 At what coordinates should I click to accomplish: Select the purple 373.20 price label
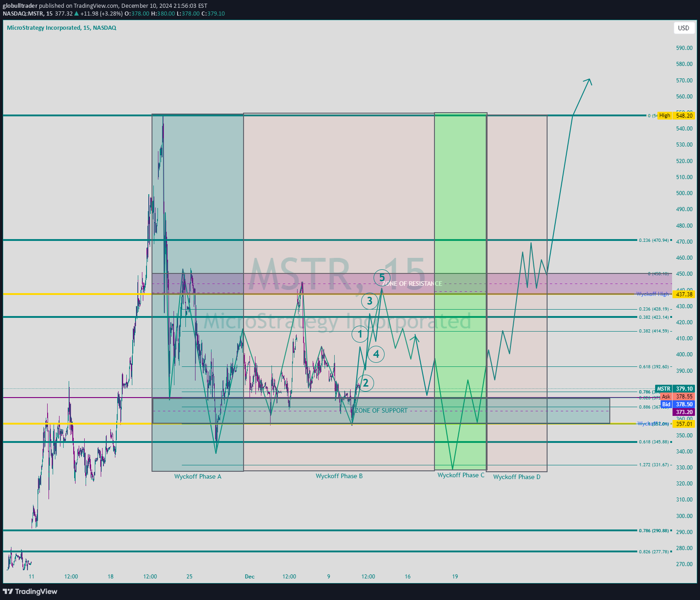[x=683, y=412]
